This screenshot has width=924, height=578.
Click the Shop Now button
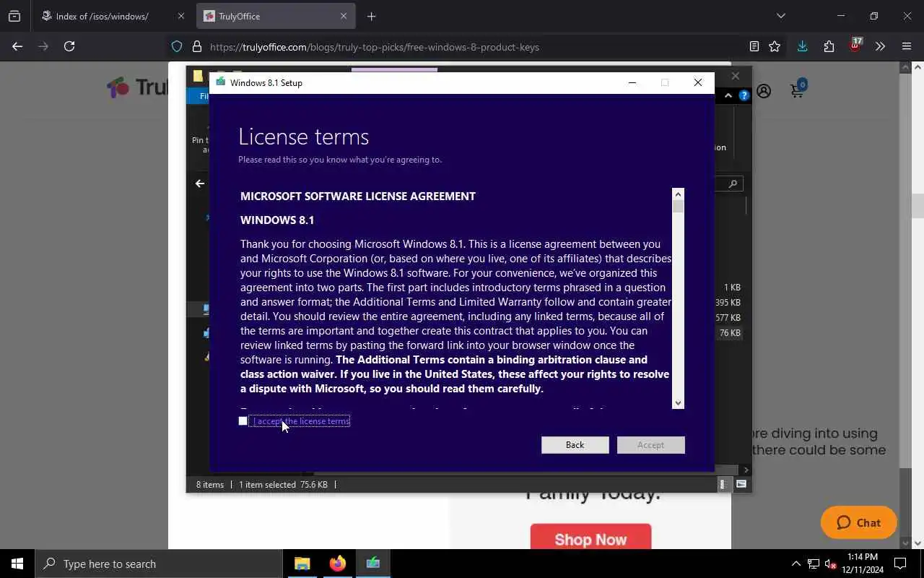point(590,538)
